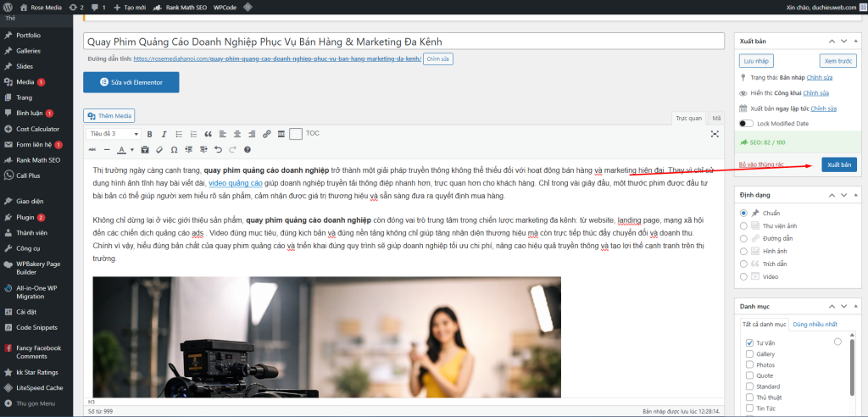Click the Thêm Media button
Screen dimensions: 868x417
(109, 116)
